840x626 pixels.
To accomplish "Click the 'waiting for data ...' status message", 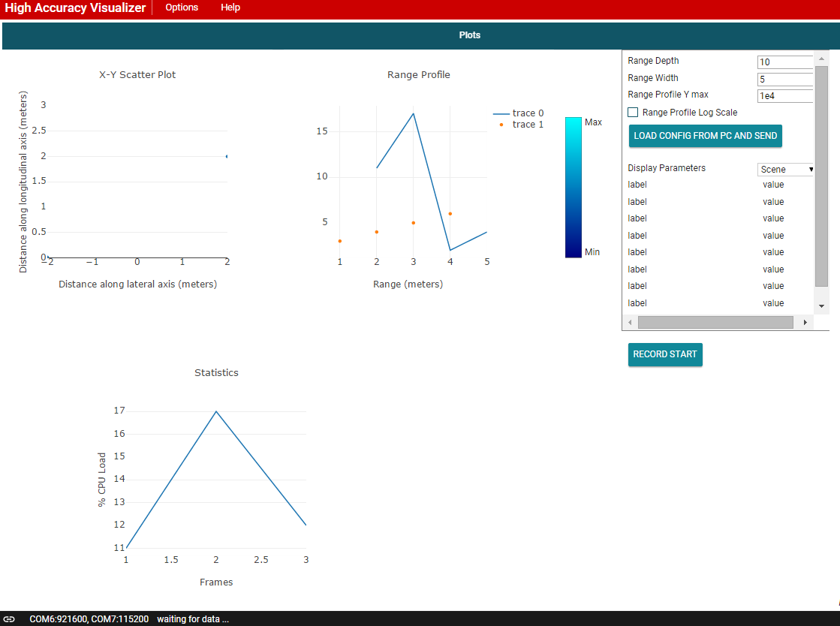I will [193, 619].
